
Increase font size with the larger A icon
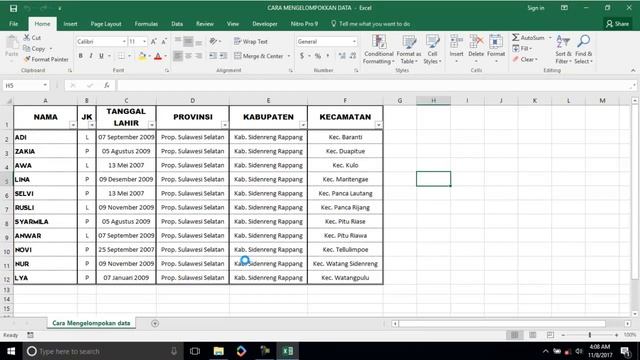click(153, 42)
